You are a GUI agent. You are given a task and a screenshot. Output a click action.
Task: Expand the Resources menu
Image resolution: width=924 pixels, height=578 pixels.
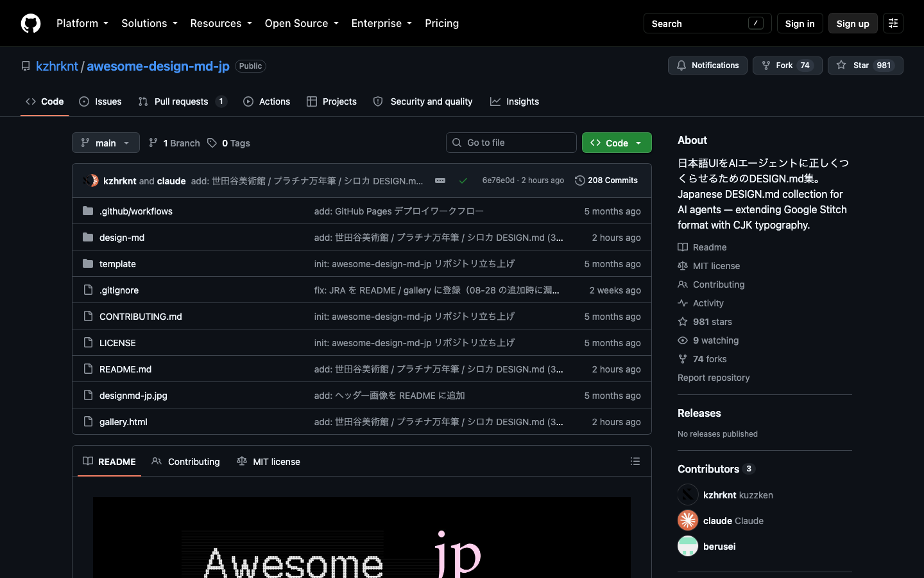point(221,23)
